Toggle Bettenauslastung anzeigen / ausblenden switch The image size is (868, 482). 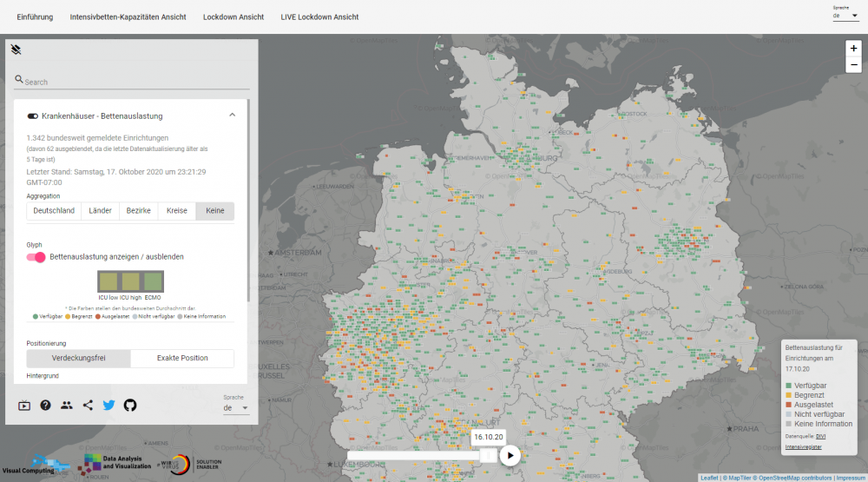(36, 257)
